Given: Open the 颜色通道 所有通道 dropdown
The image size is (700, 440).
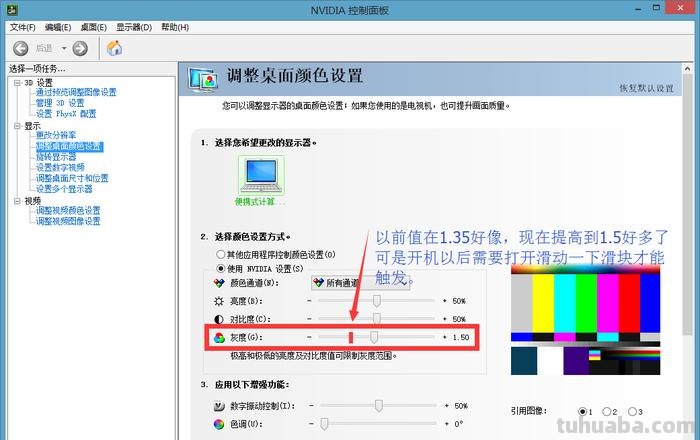Looking at the screenshot, I should (x=360, y=283).
